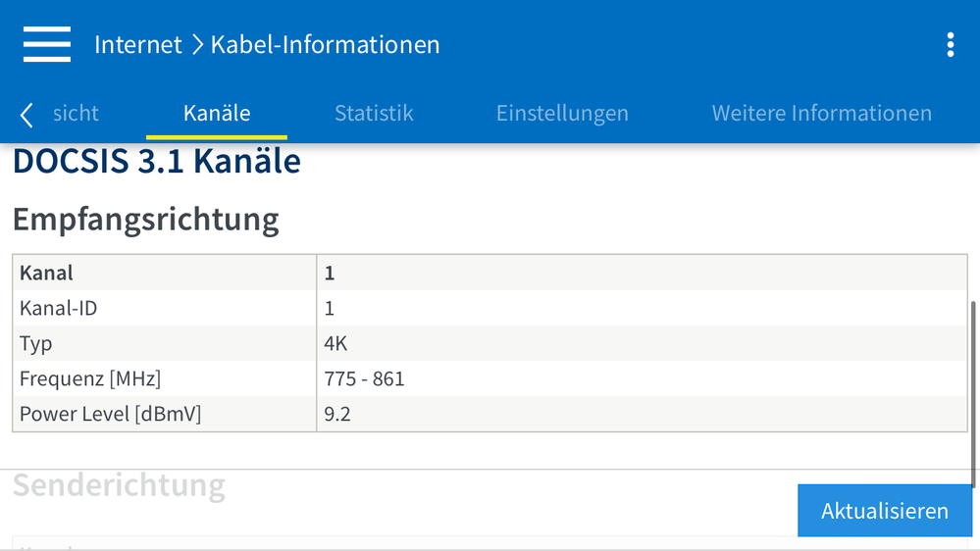The image size is (980, 551).
Task: Open the three-dot options menu
Action: 950,44
